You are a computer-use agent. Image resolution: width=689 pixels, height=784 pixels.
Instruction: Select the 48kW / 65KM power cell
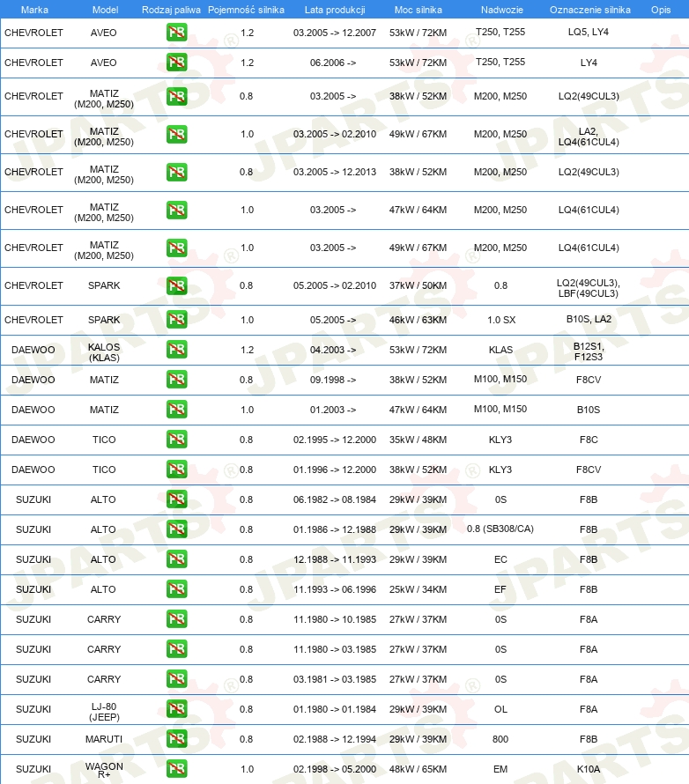coord(418,769)
